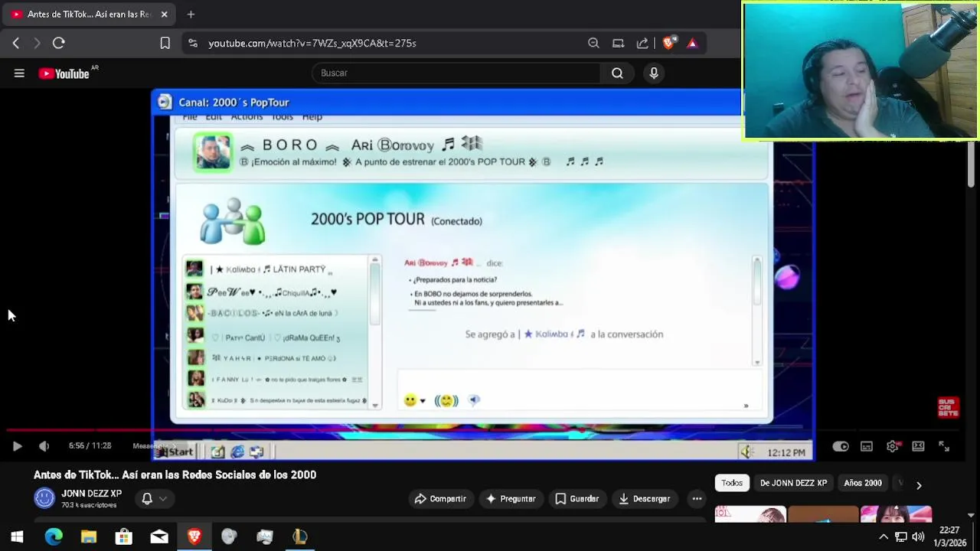Start voice search with microphone icon
The width and height of the screenshot is (980, 551).
[x=654, y=73]
